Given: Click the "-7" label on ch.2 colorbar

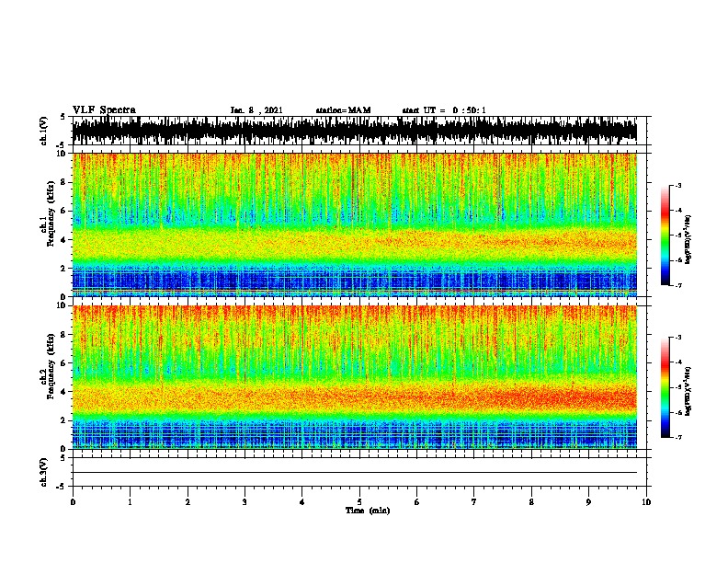Looking at the screenshot, I should click(x=677, y=437).
